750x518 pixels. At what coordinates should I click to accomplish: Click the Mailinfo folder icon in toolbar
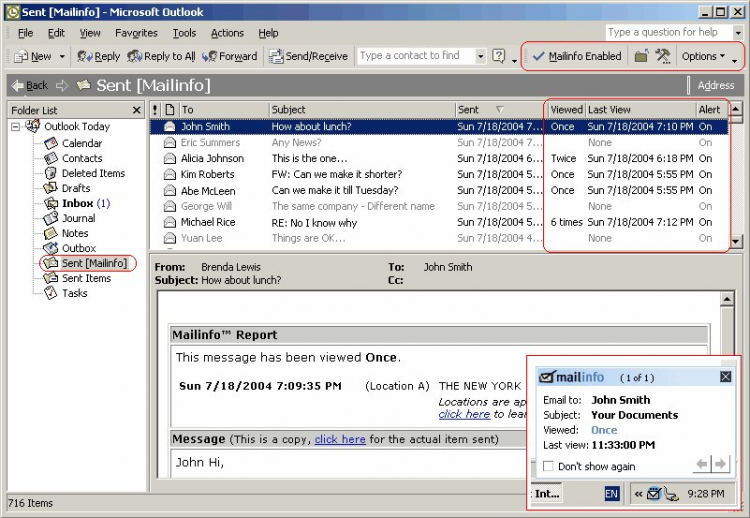click(x=641, y=56)
